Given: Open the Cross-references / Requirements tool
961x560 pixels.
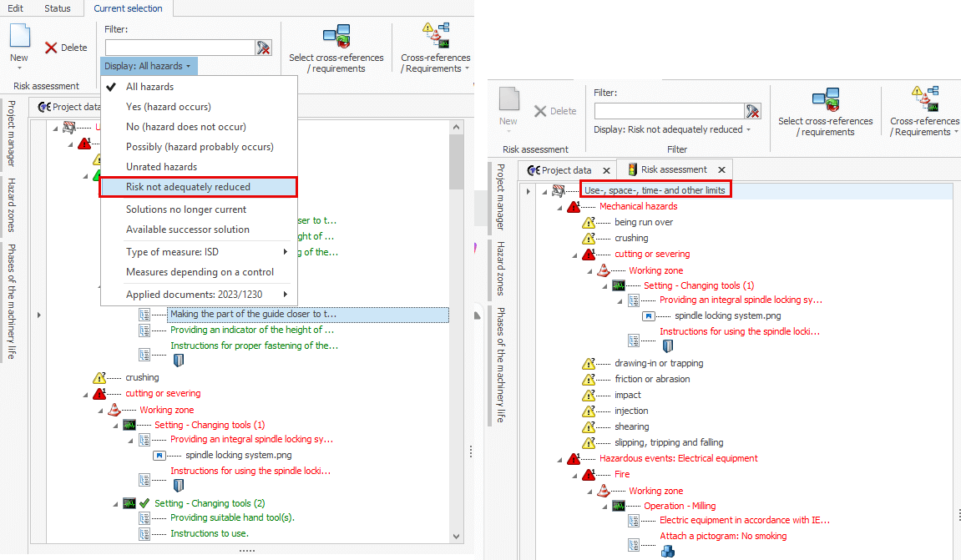Looking at the screenshot, I should pyautogui.click(x=434, y=37).
